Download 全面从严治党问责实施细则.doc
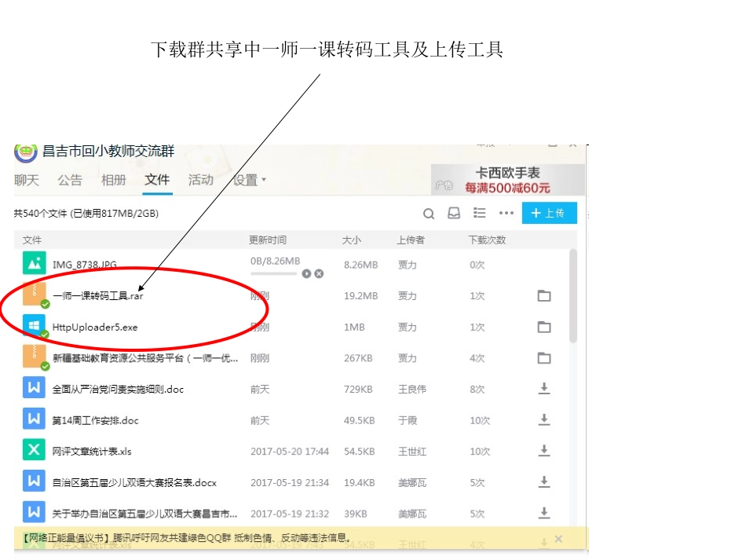 (x=544, y=389)
